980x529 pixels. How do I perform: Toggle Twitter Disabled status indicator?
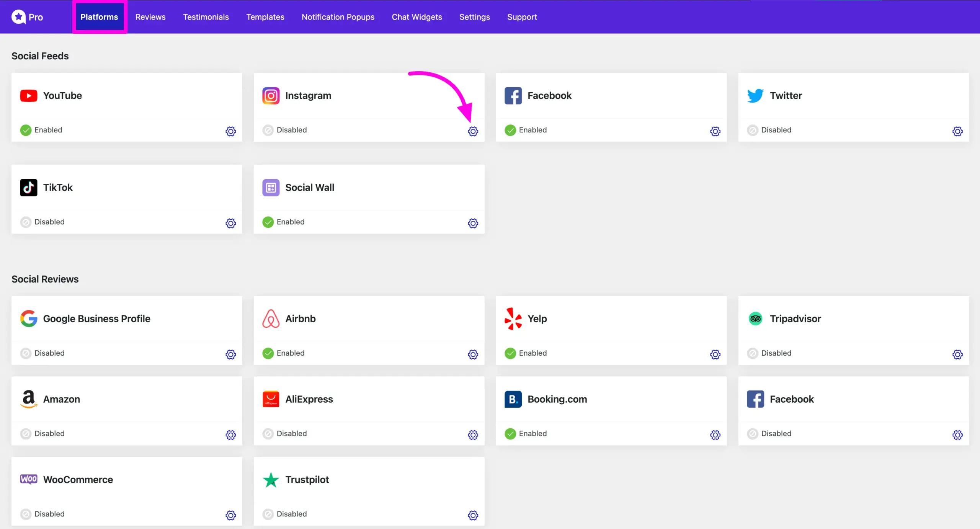(753, 130)
